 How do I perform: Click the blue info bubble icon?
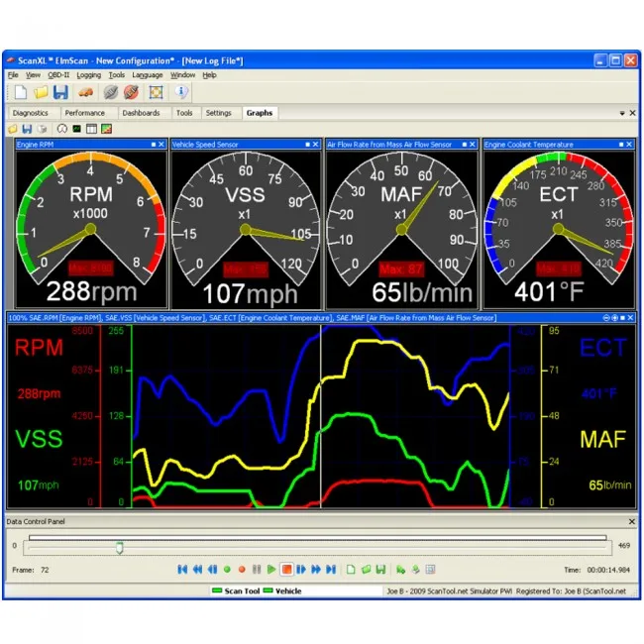[x=181, y=91]
